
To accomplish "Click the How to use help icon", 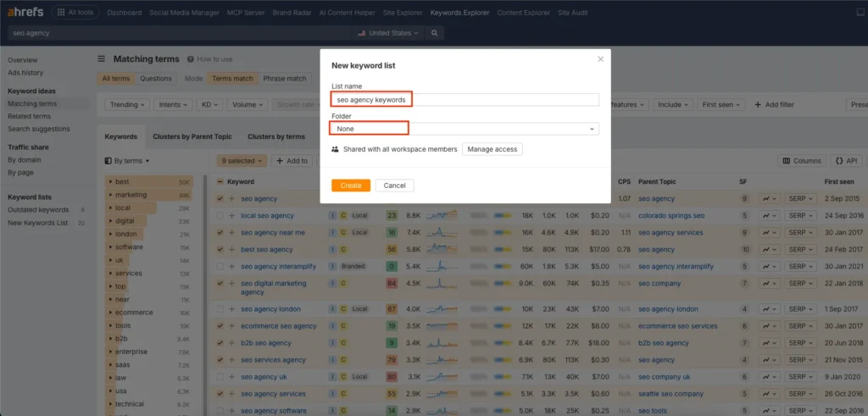I will coord(191,59).
